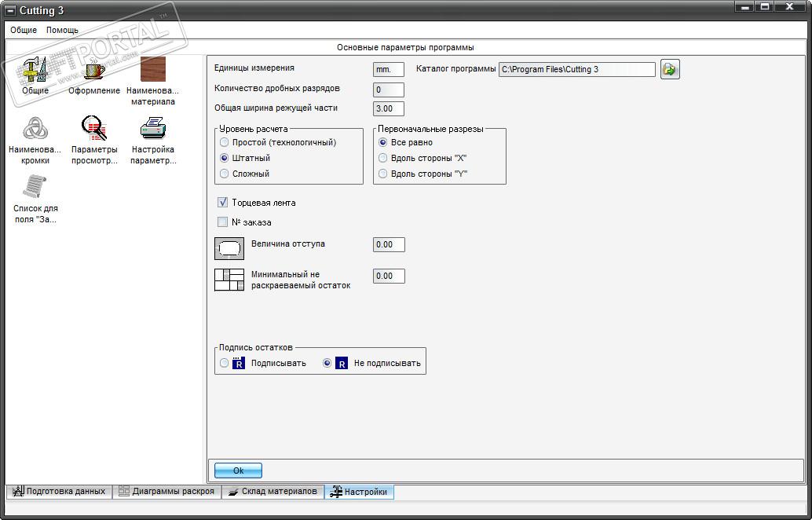
Task: Click the Величина отступа rounded rectangle icon
Action: (229, 248)
